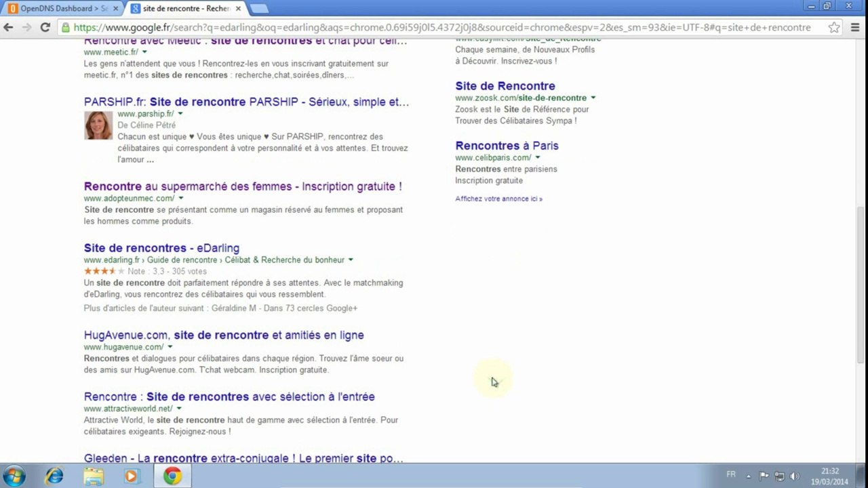The height and width of the screenshot is (488, 868).
Task: Open the HugAvenue.com result link
Action: pyautogui.click(x=224, y=335)
